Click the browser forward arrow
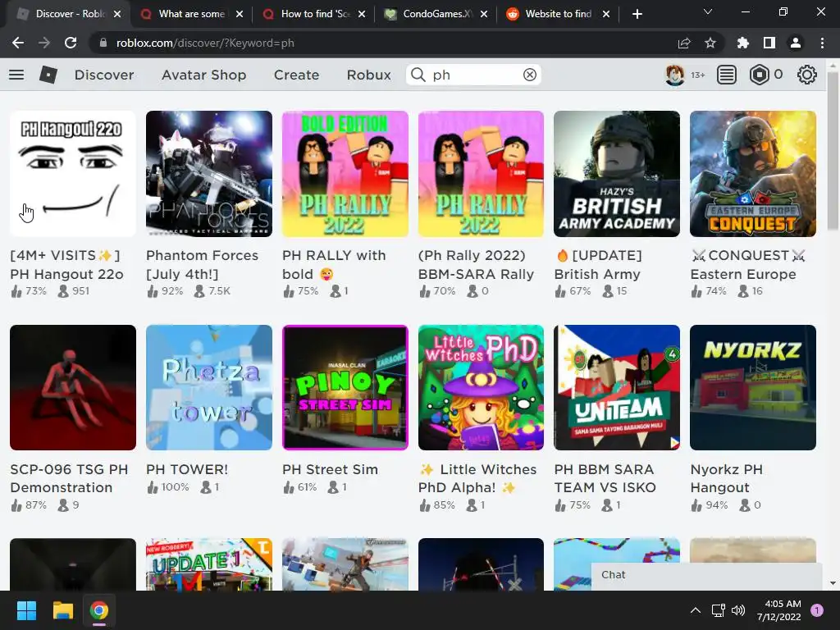 (x=44, y=43)
